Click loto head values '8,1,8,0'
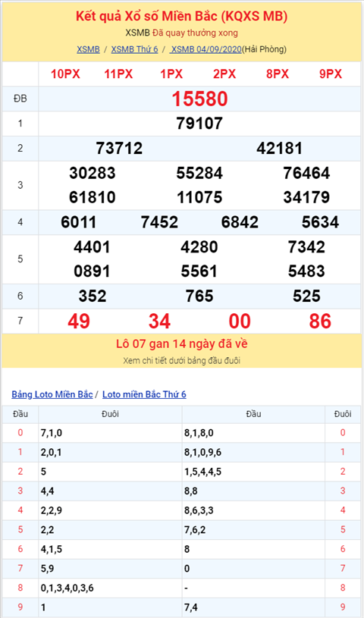This screenshot has height=618, width=364. tap(199, 433)
